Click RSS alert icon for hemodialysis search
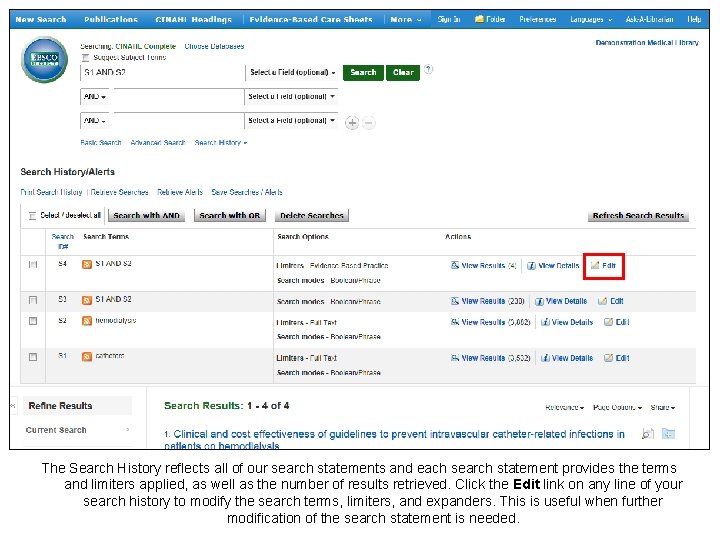The image size is (720, 540). pyautogui.click(x=87, y=321)
